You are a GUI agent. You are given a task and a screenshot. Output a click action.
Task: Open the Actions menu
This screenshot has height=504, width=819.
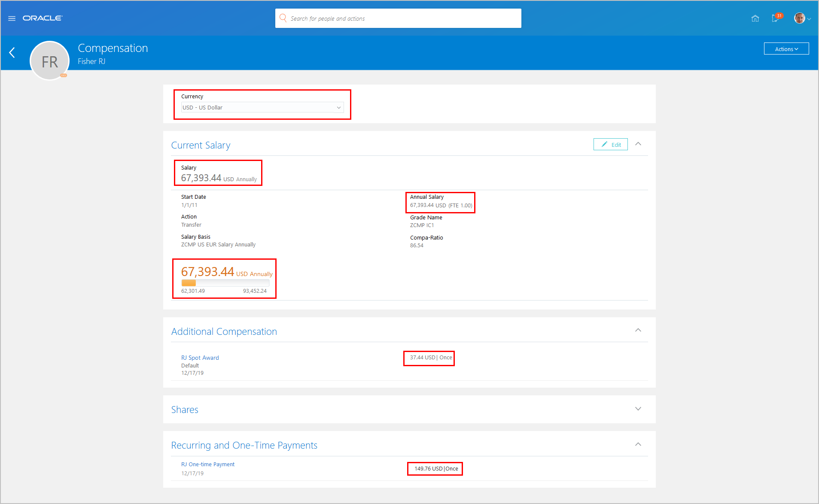786,49
